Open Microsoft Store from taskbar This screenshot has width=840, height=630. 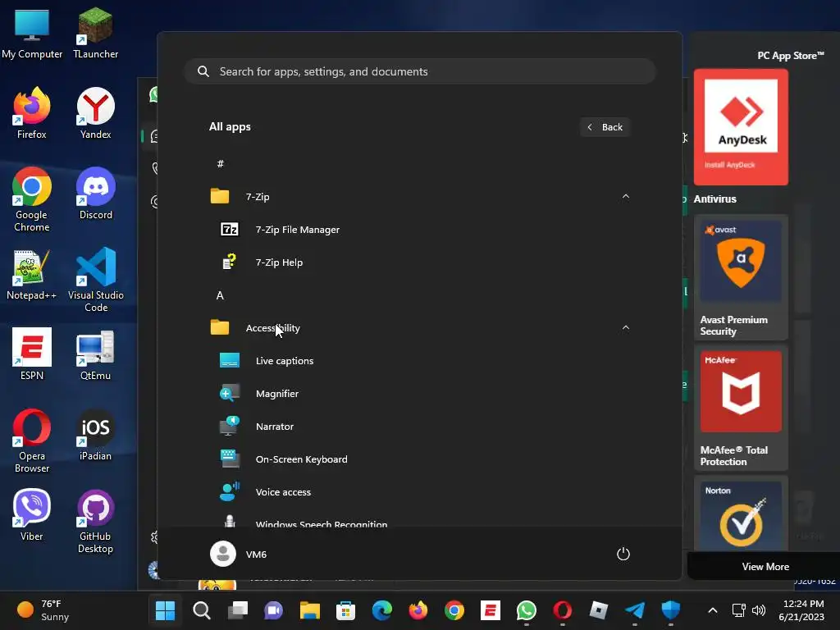[345, 610]
